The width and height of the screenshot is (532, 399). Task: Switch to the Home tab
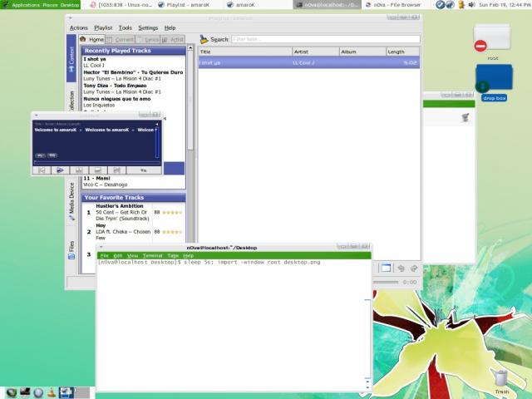pos(92,39)
